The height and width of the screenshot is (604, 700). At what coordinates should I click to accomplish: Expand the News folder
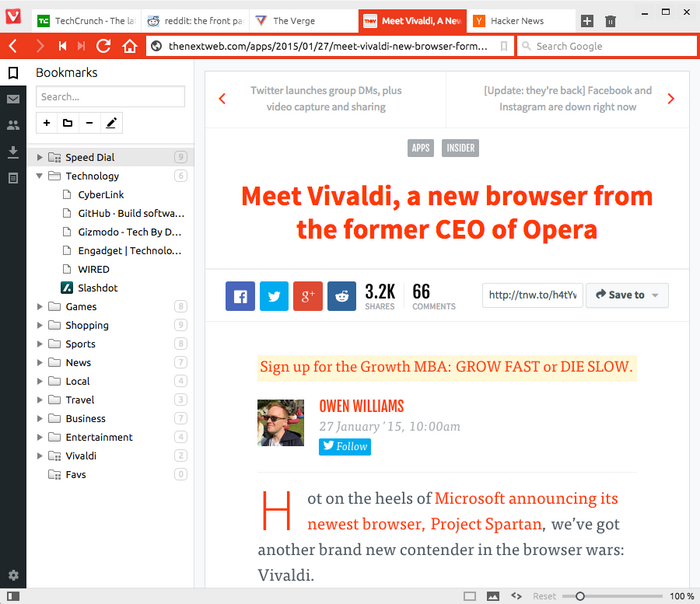tap(39, 362)
